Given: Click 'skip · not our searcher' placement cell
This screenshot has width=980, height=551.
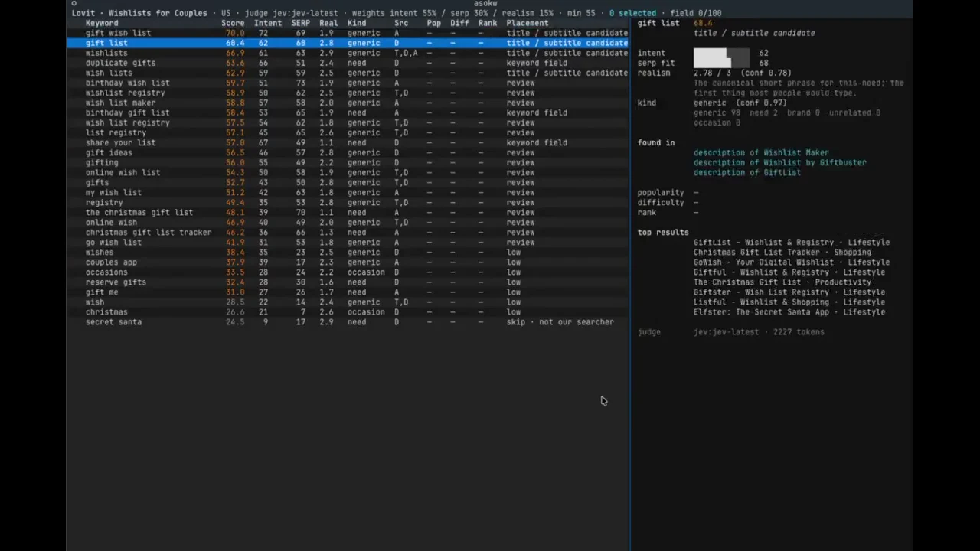Looking at the screenshot, I should tap(560, 322).
